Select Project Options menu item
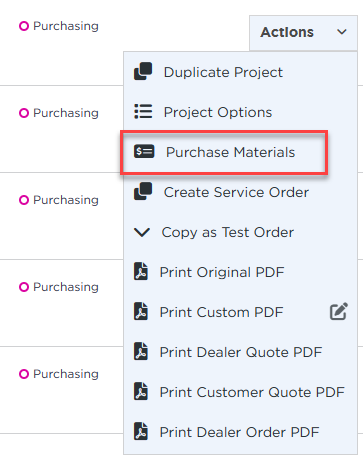Image resolution: width=363 pixels, height=455 pixels. click(218, 112)
